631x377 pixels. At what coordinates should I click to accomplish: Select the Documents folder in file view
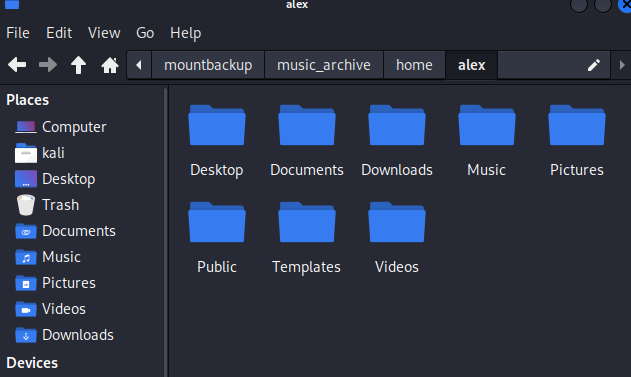pyautogui.click(x=307, y=141)
